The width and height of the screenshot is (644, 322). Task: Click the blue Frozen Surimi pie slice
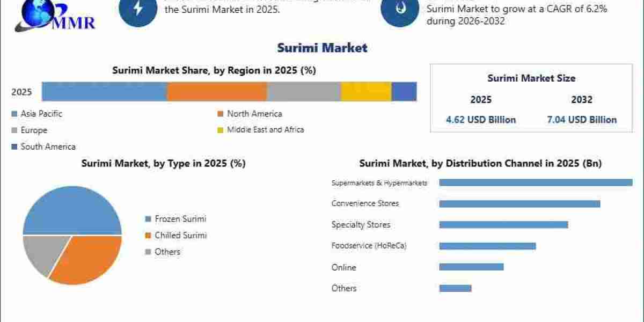(x=72, y=210)
